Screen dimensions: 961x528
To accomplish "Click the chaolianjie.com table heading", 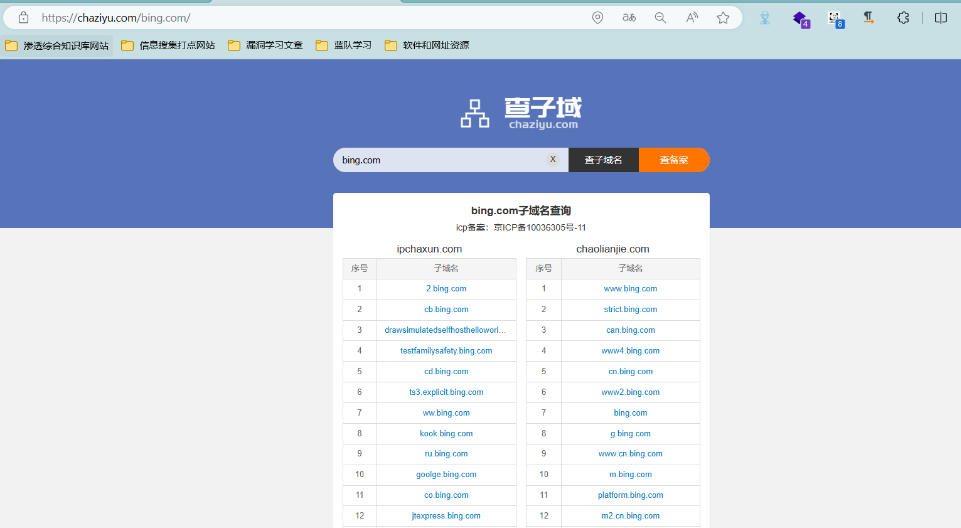I will [x=612, y=249].
